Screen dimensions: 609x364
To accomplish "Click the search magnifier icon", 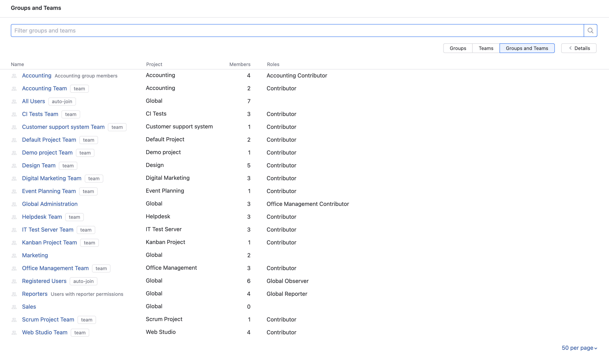I will (x=590, y=31).
